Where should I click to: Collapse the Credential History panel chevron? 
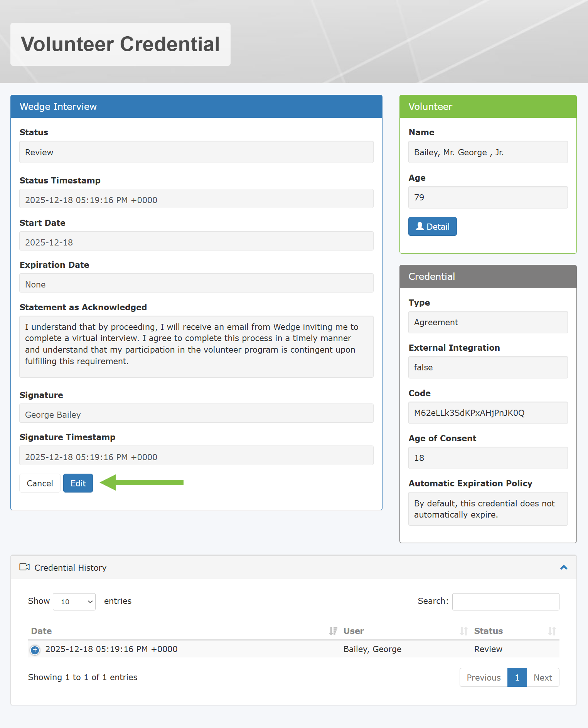coord(564,567)
